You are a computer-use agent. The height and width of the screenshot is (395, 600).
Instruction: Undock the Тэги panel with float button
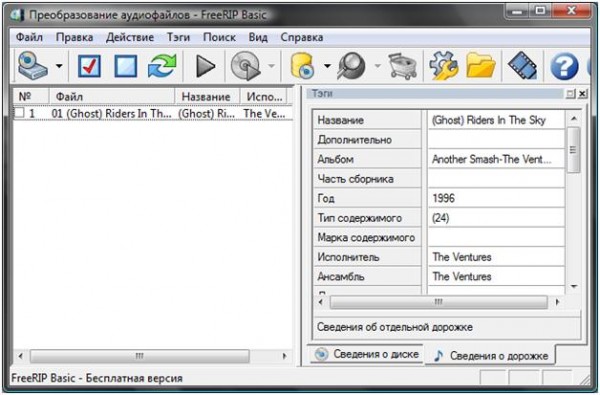pos(571,93)
